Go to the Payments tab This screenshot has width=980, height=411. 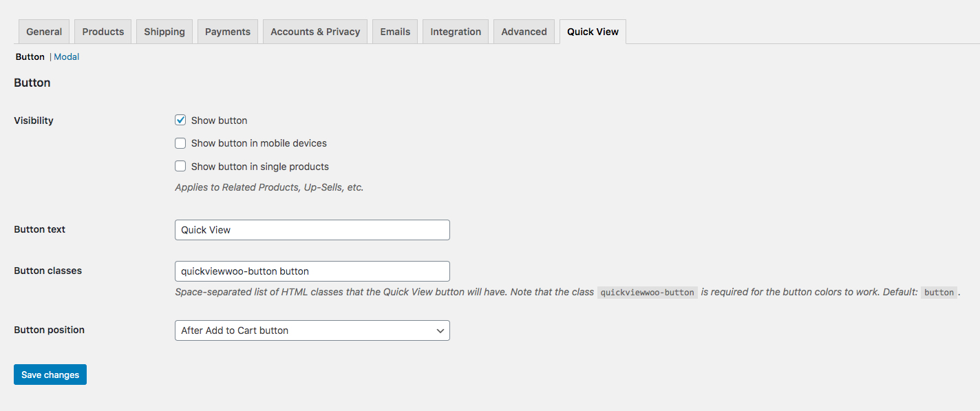pyautogui.click(x=228, y=32)
